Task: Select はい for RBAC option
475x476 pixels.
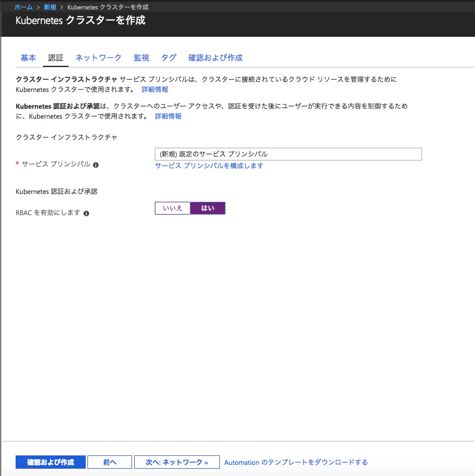Action: coord(208,208)
